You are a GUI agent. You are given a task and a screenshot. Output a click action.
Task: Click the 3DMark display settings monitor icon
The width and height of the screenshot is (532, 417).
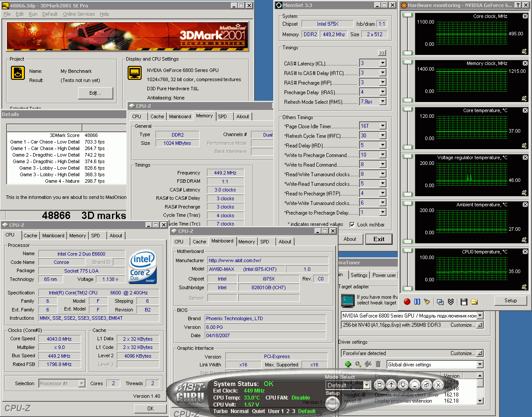pyautogui.click(x=134, y=73)
